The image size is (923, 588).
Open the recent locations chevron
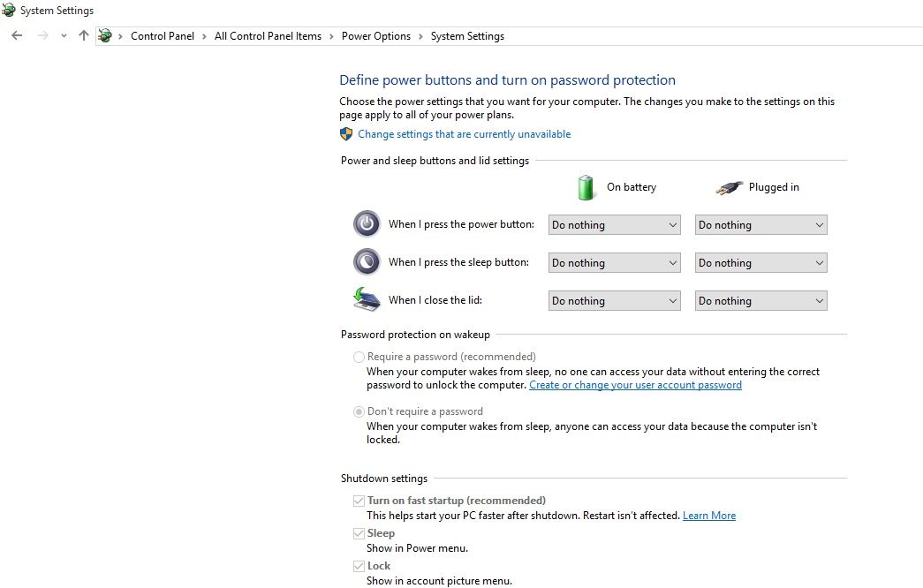64,36
